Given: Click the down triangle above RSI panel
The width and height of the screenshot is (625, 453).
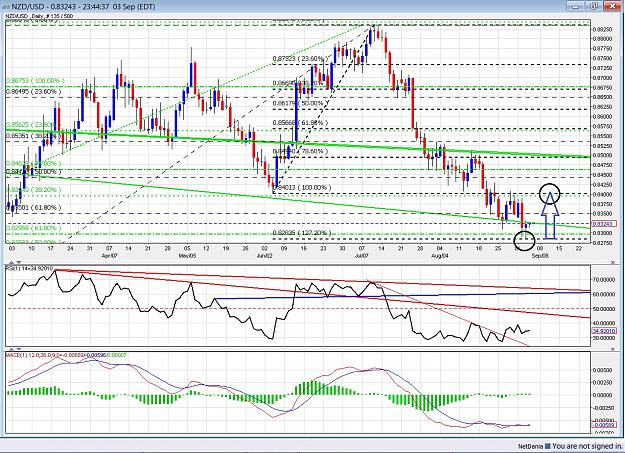Looking at the screenshot, I should point(19,262).
